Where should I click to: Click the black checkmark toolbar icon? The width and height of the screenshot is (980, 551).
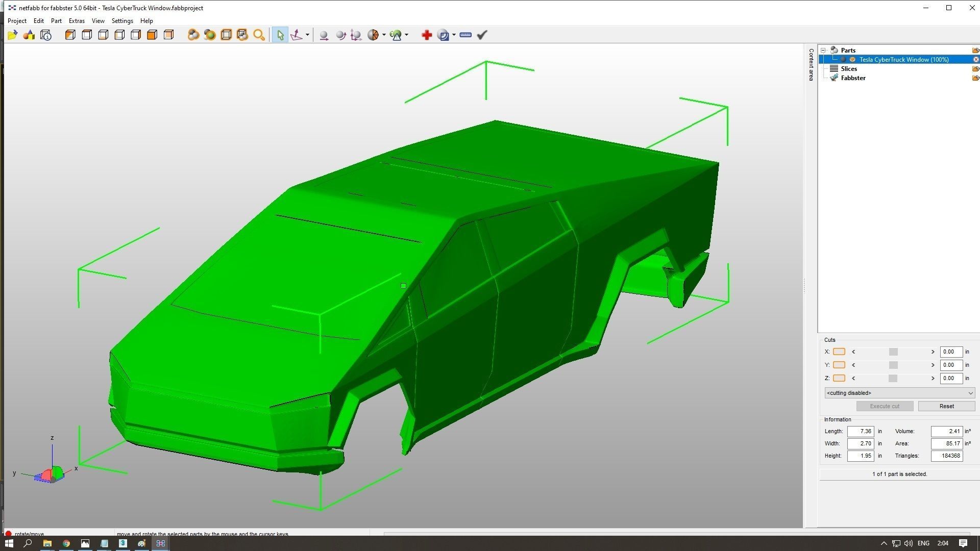(x=482, y=35)
